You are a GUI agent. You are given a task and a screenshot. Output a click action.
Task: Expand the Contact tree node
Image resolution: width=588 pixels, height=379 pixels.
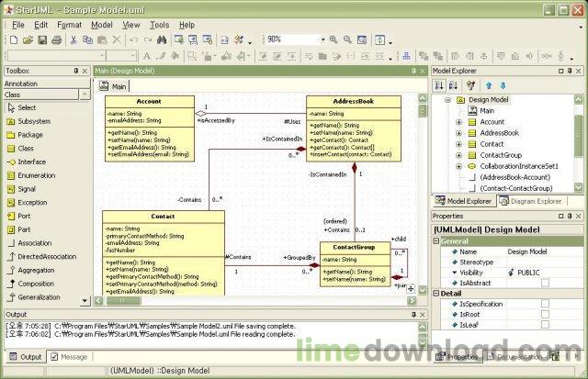[x=458, y=144]
